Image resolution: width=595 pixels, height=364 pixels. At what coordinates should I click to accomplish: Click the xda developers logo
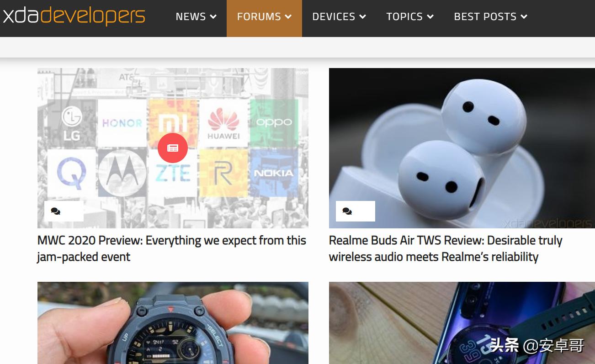74,17
